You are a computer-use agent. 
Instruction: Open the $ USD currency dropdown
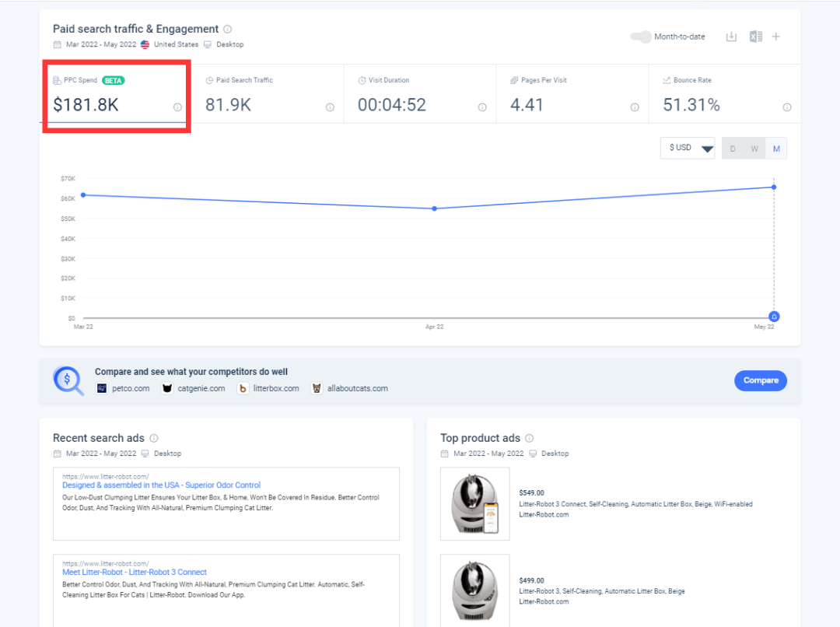click(687, 148)
